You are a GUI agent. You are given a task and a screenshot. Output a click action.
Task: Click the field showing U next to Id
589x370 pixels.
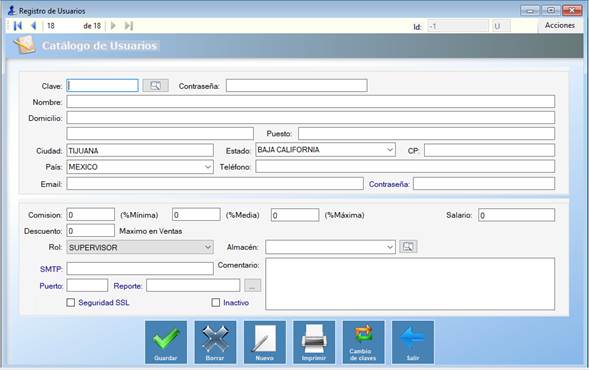point(501,26)
